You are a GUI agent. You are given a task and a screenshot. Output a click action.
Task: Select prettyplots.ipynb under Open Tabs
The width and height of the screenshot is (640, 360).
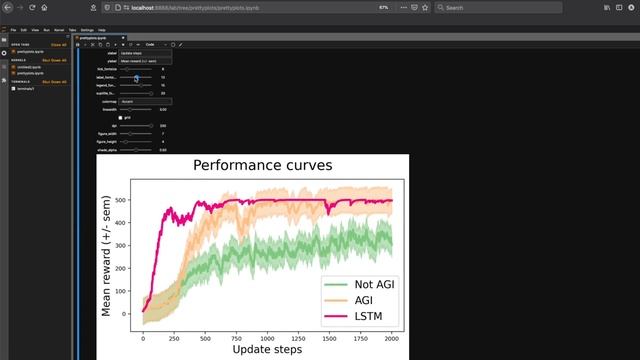click(x=30, y=52)
